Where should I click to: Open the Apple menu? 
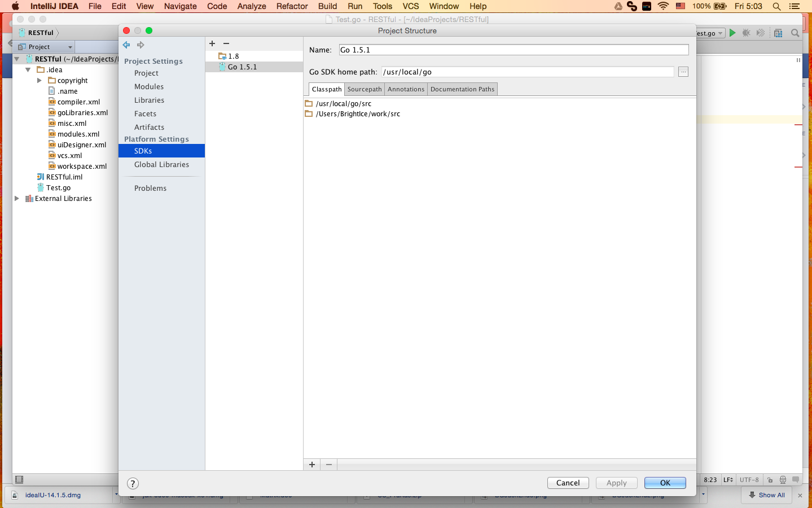tap(15, 6)
